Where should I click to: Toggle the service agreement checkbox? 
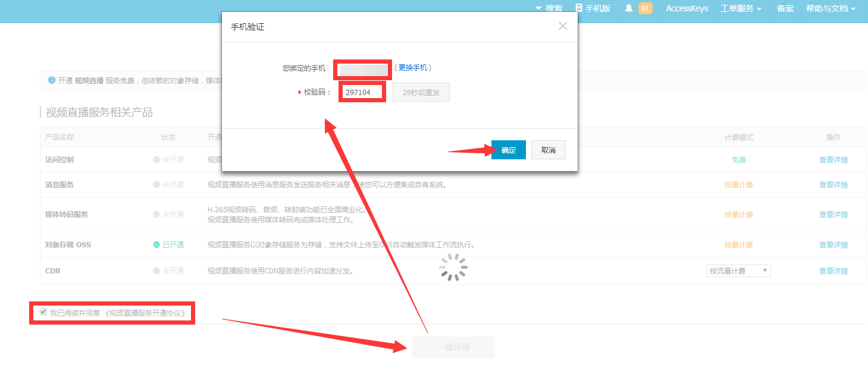(x=43, y=312)
